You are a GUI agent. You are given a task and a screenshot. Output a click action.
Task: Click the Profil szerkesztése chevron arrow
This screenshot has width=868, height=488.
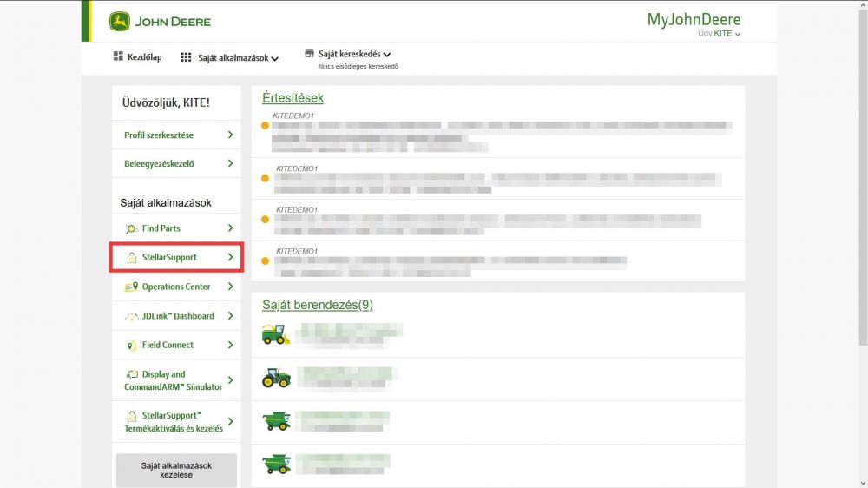230,135
